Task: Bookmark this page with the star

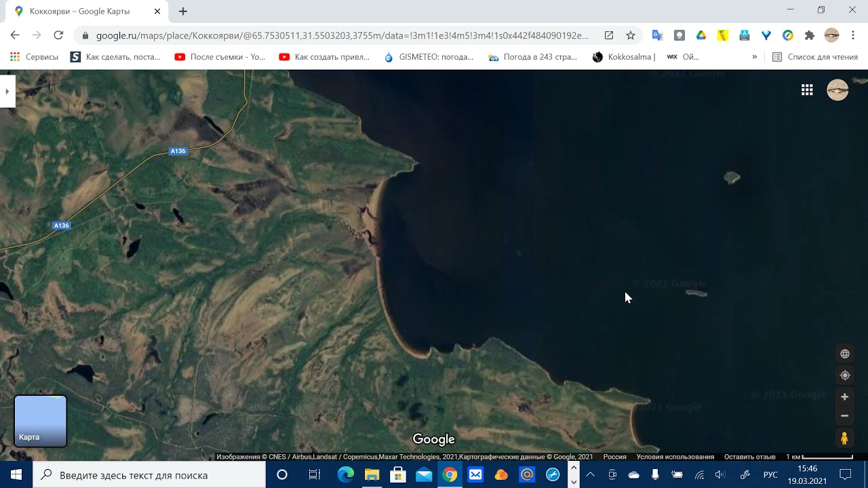Action: click(x=631, y=35)
